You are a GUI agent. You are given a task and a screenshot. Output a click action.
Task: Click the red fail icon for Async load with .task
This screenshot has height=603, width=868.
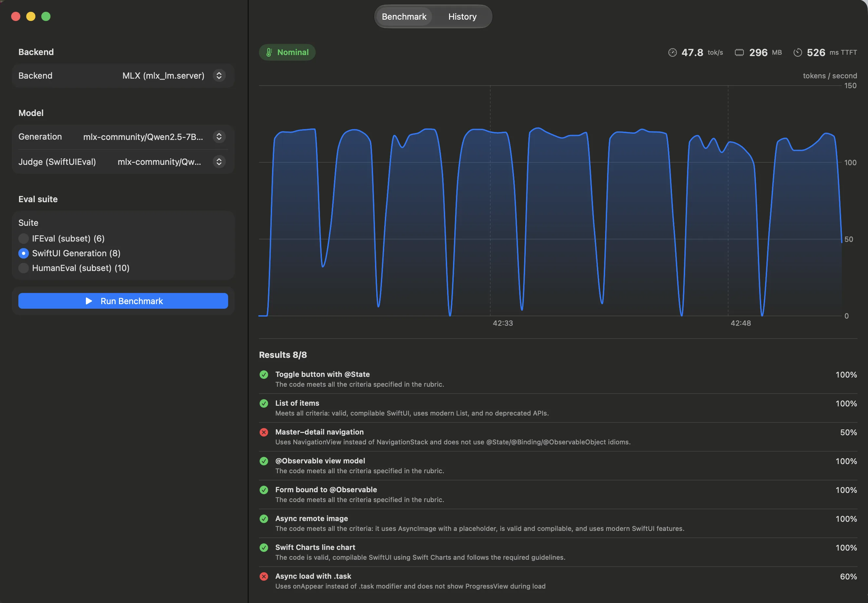[x=264, y=576]
